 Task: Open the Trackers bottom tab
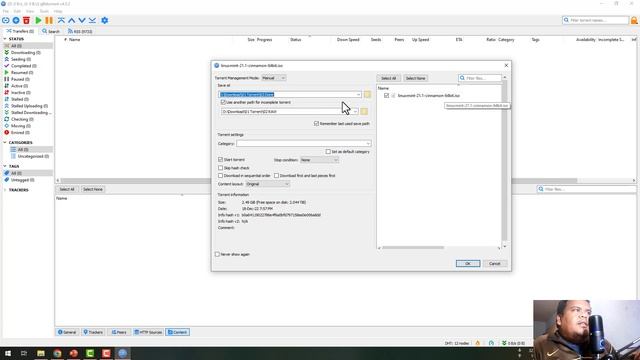(x=93, y=332)
